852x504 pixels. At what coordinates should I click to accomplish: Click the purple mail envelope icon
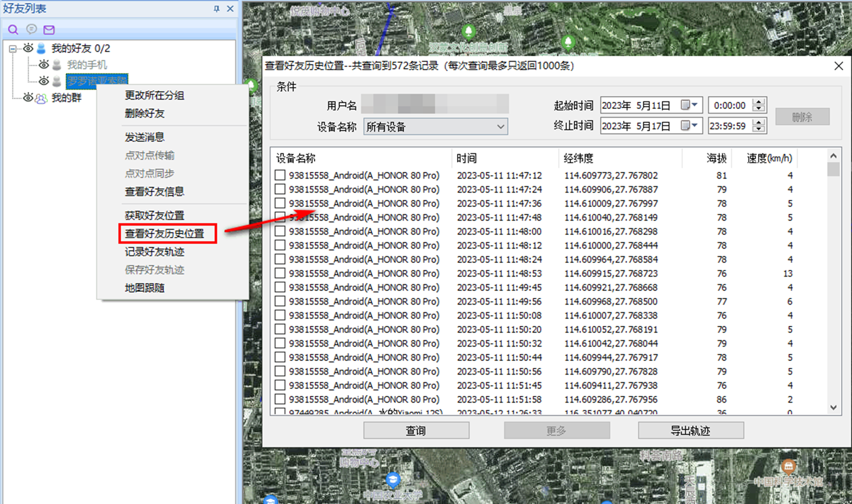[x=49, y=30]
